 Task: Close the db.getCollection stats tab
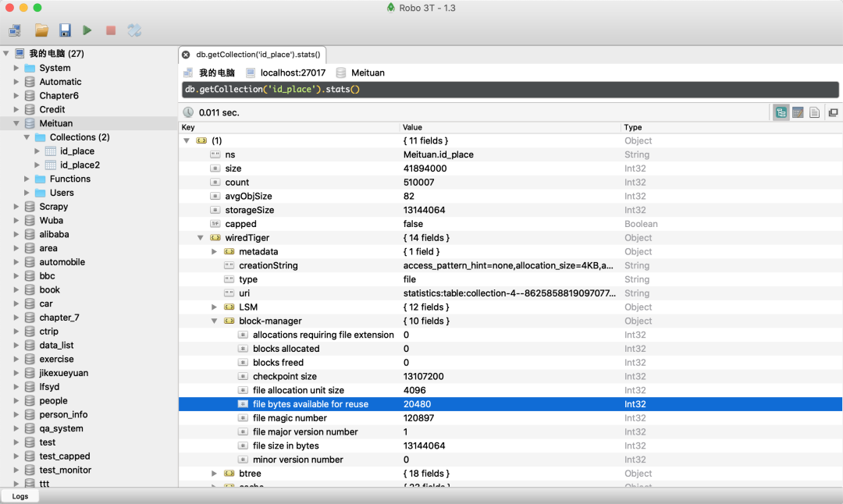[x=186, y=55]
